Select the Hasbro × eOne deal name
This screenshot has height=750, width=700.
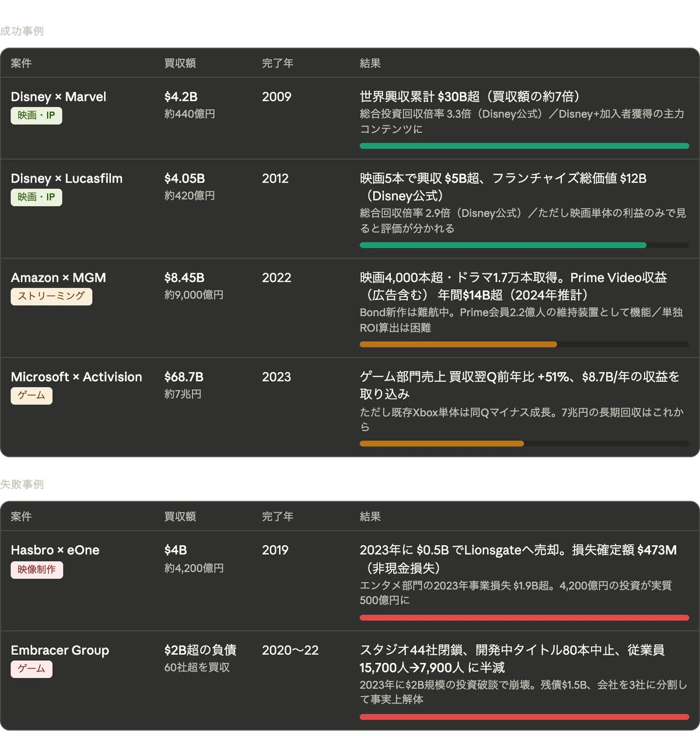(55, 550)
